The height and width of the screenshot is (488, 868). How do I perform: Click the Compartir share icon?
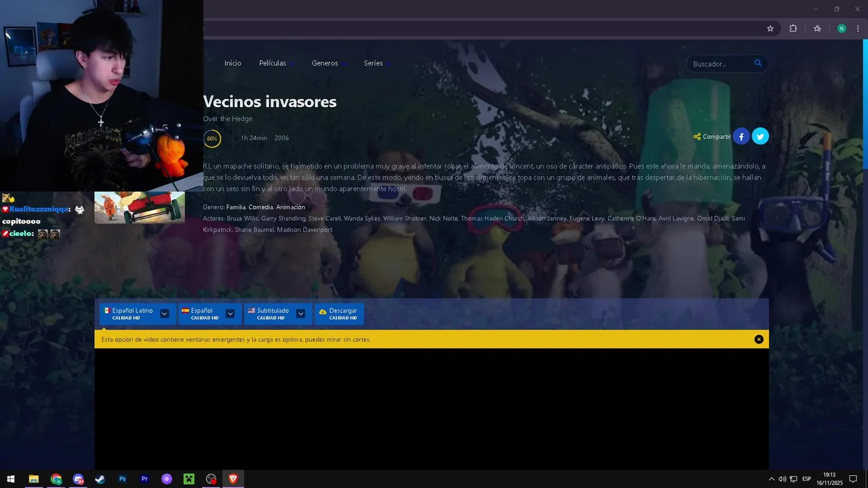pyautogui.click(x=697, y=136)
